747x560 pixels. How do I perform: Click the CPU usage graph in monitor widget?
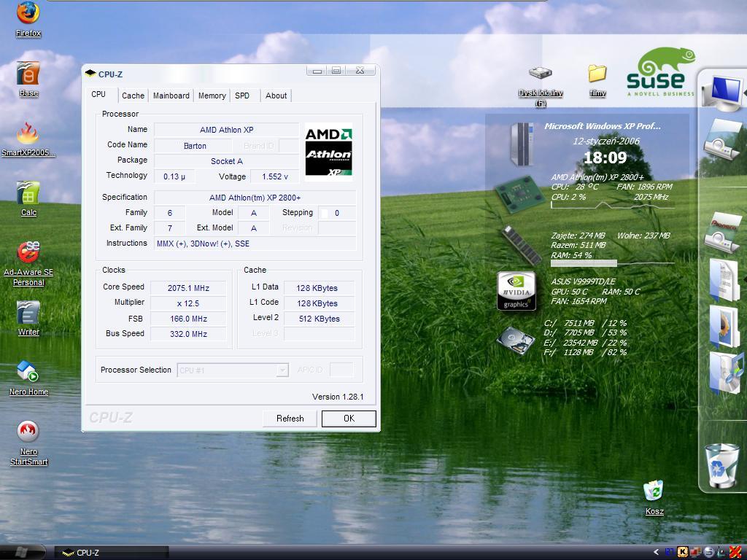[x=613, y=205]
